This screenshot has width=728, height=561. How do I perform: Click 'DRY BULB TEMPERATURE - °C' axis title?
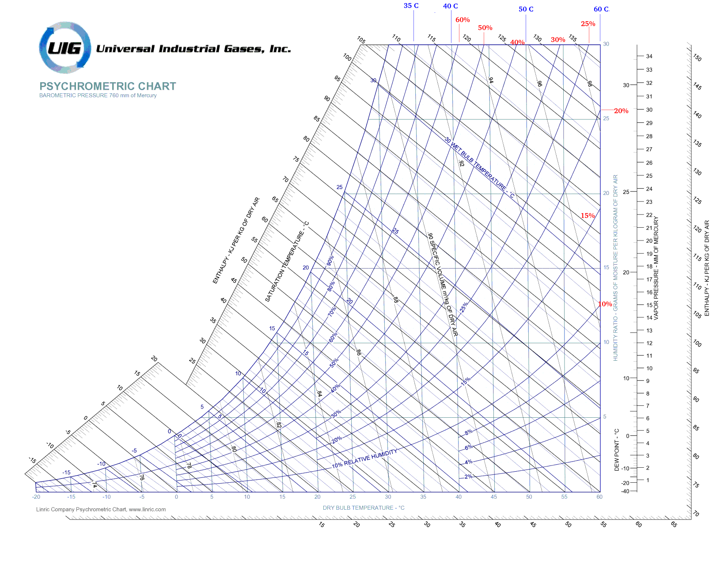[x=364, y=508]
